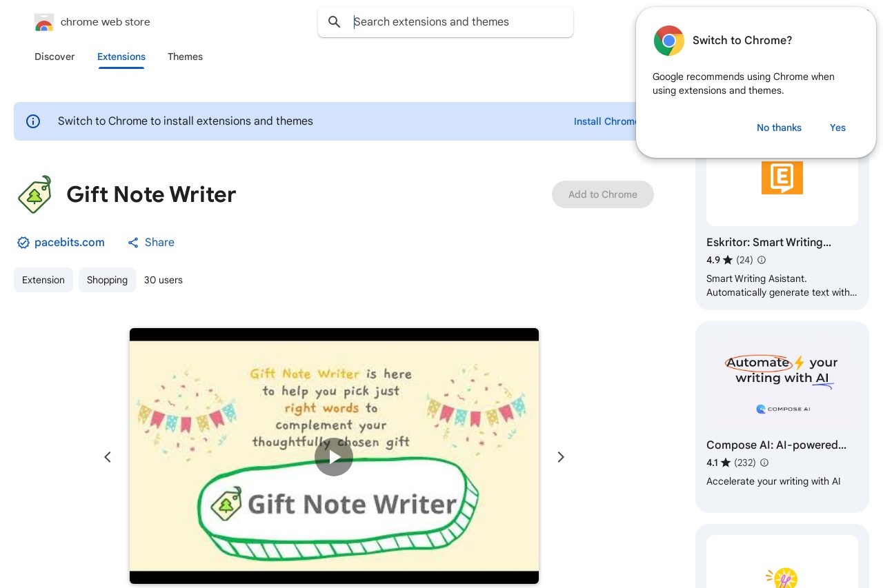Viewport: 883px width, 588px height.
Task: Open the pacebits.com publisher link
Action: pyautogui.click(x=70, y=243)
